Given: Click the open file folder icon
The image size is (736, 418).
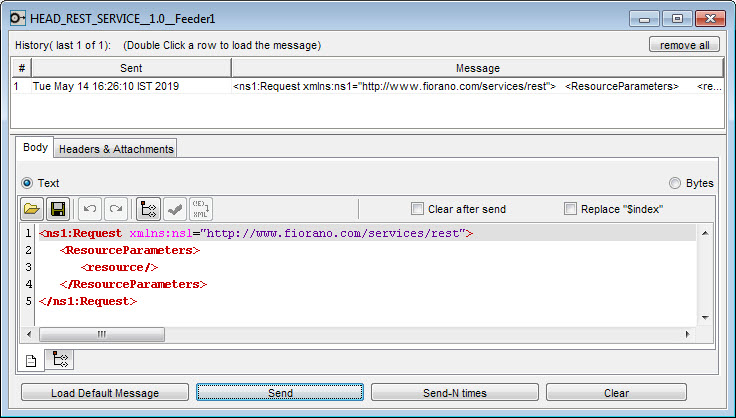Looking at the screenshot, I should tap(32, 209).
